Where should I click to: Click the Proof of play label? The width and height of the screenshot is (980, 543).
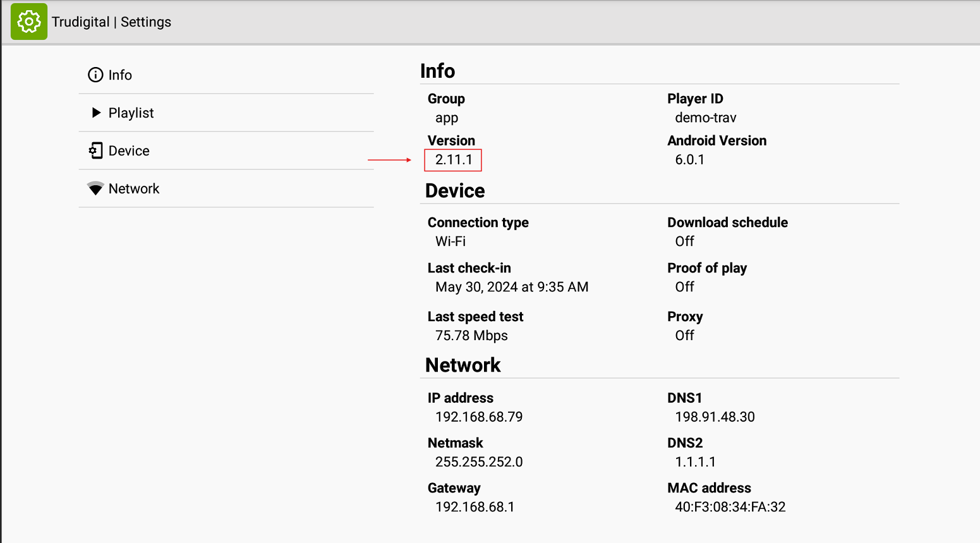[x=707, y=268]
